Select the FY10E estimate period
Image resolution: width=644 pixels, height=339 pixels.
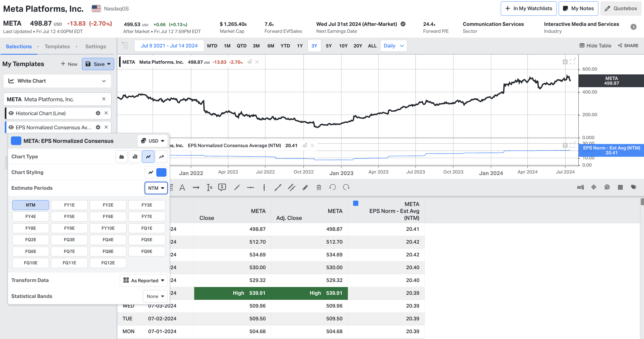coord(108,228)
